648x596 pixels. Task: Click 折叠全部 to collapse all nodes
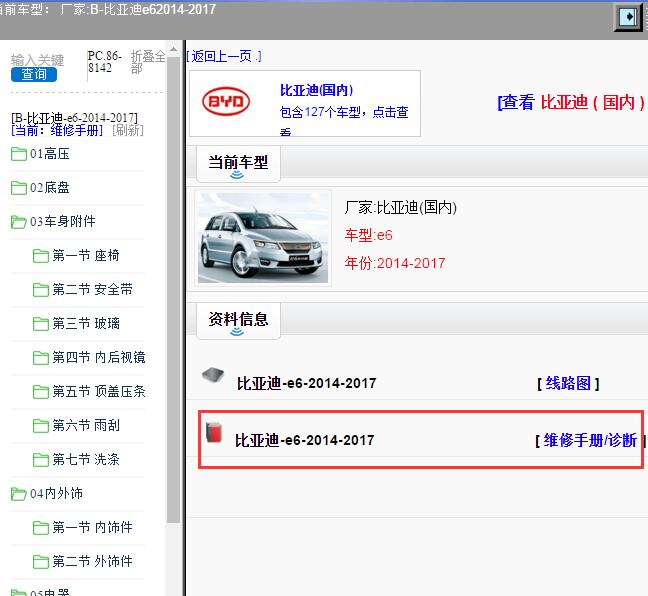point(148,62)
